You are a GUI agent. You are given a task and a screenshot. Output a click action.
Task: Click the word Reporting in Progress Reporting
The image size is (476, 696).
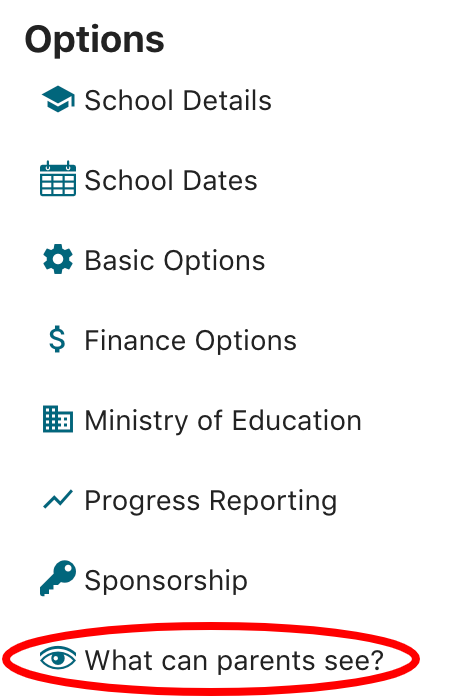point(273,502)
